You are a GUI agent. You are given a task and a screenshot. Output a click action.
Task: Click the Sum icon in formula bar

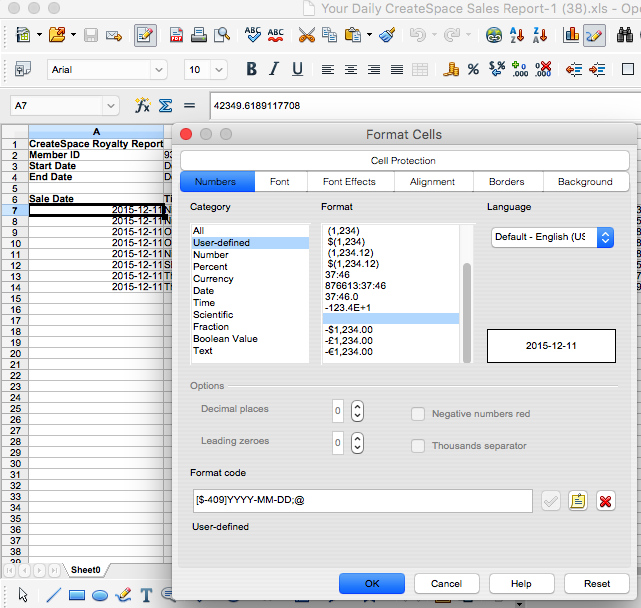point(166,105)
